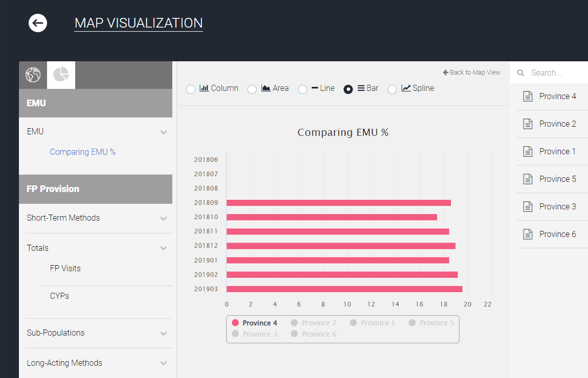Expand the Long-Acting Methods chevron
This screenshot has height=378, width=588.
click(164, 363)
